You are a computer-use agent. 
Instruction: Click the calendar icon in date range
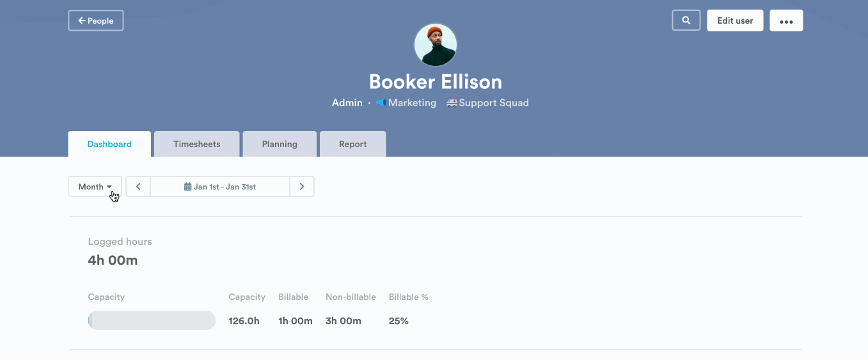(187, 187)
